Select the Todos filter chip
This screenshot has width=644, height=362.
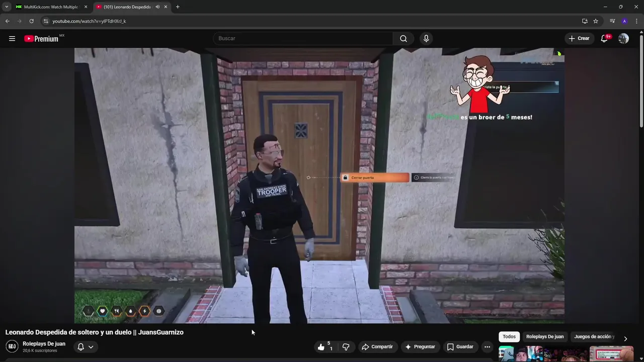(509, 337)
